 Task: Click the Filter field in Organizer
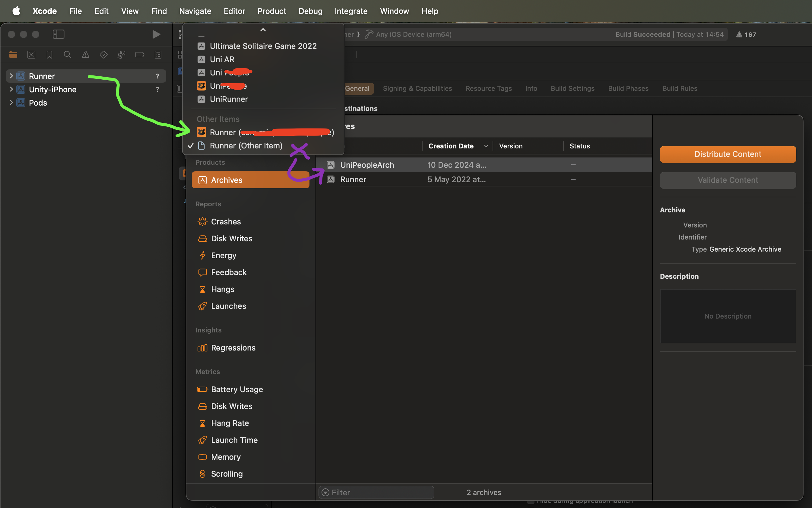376,492
